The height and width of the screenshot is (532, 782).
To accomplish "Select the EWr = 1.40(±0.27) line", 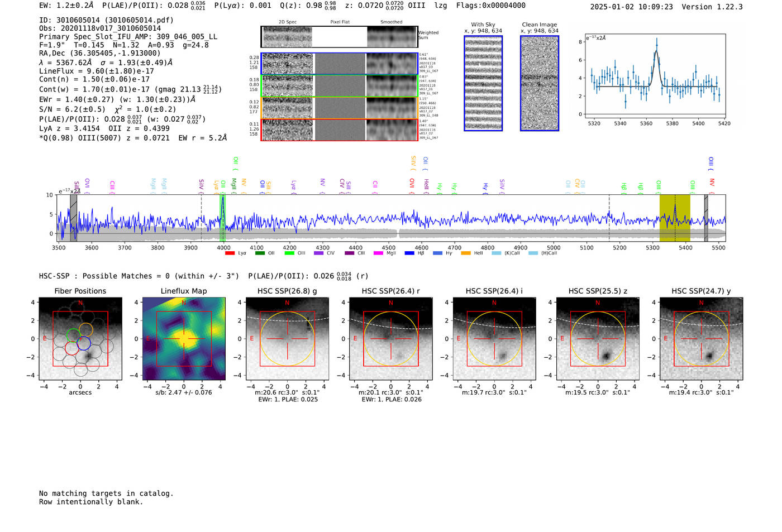I will pos(117,99).
